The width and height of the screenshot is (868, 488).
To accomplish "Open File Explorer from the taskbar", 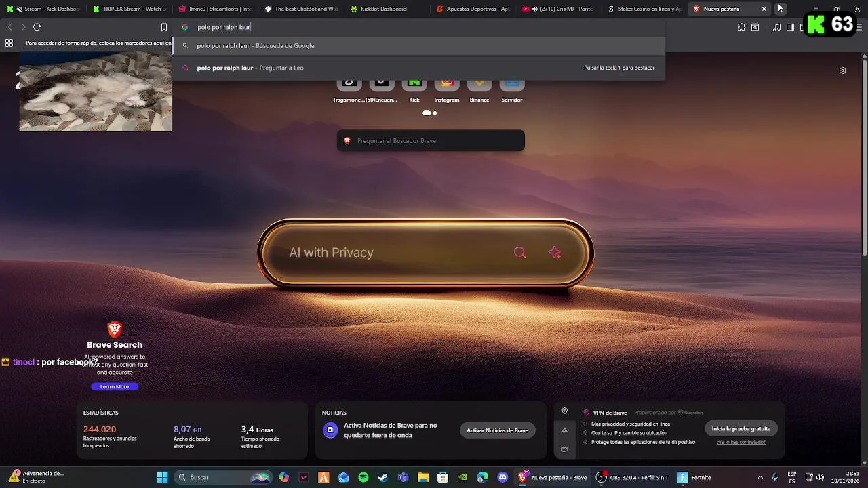I will tap(422, 477).
